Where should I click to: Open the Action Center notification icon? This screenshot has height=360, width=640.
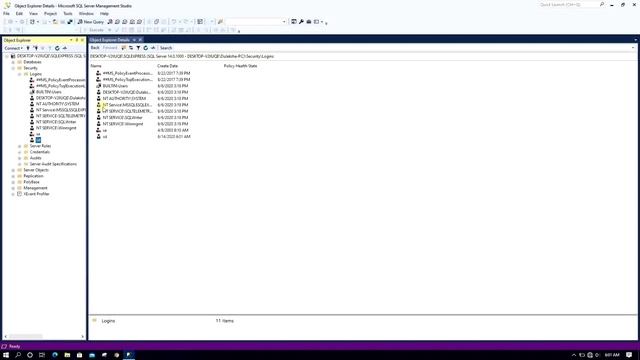pyautogui.click(x=629, y=355)
